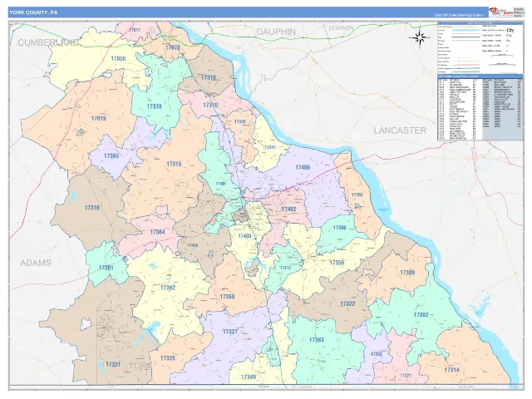Click ZIP code label 17345
The image size is (532, 399).
(x=240, y=122)
